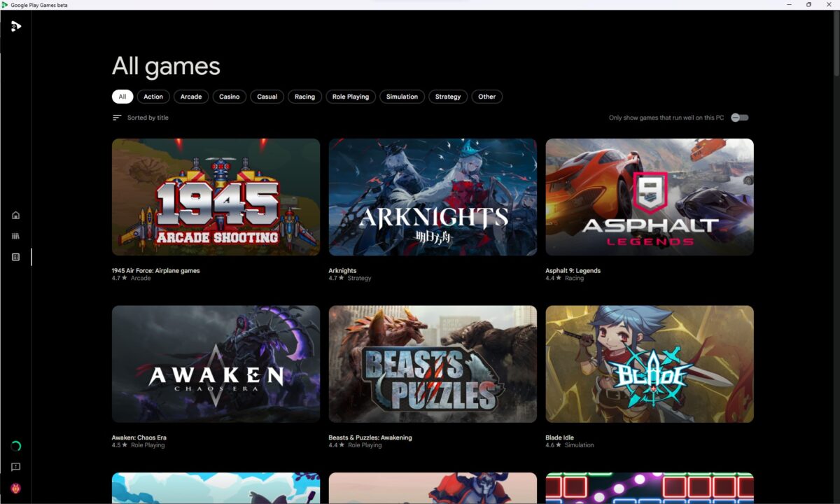
Task: Toggle Only show games that run well
Action: click(740, 118)
